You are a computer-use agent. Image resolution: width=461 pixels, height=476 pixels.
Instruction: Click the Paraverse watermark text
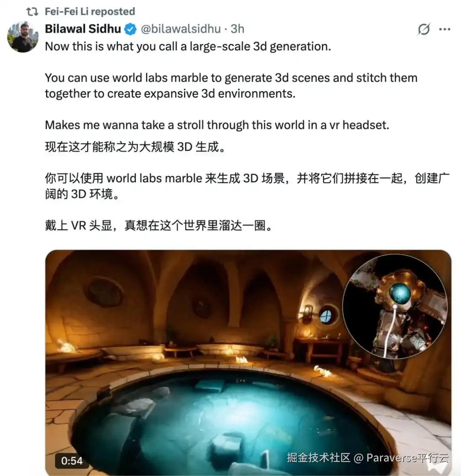click(368, 458)
